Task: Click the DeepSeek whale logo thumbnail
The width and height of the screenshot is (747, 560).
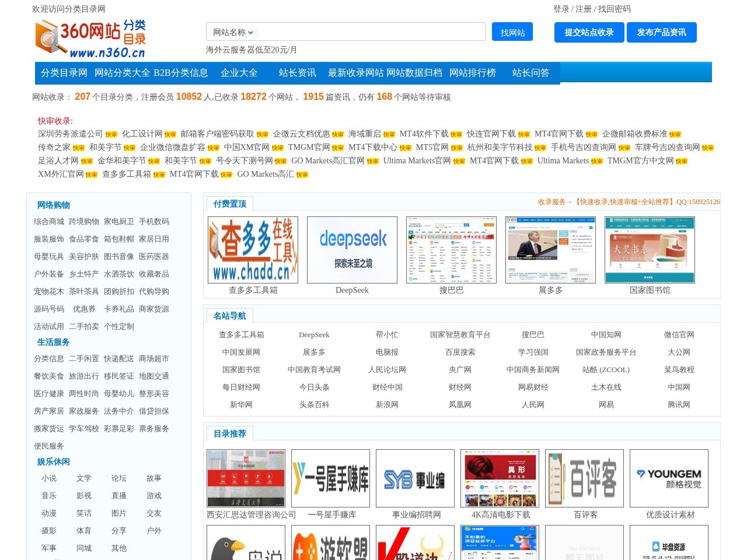Action: tap(351, 249)
